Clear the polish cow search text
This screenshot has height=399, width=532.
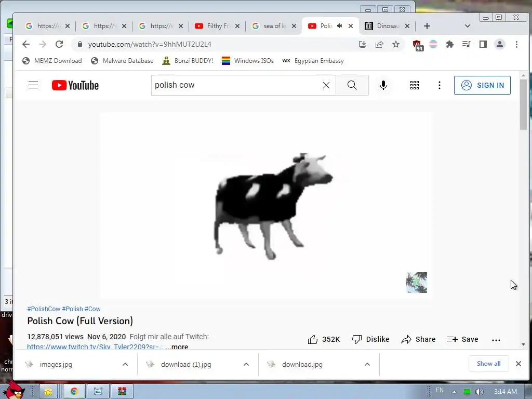pos(326,85)
